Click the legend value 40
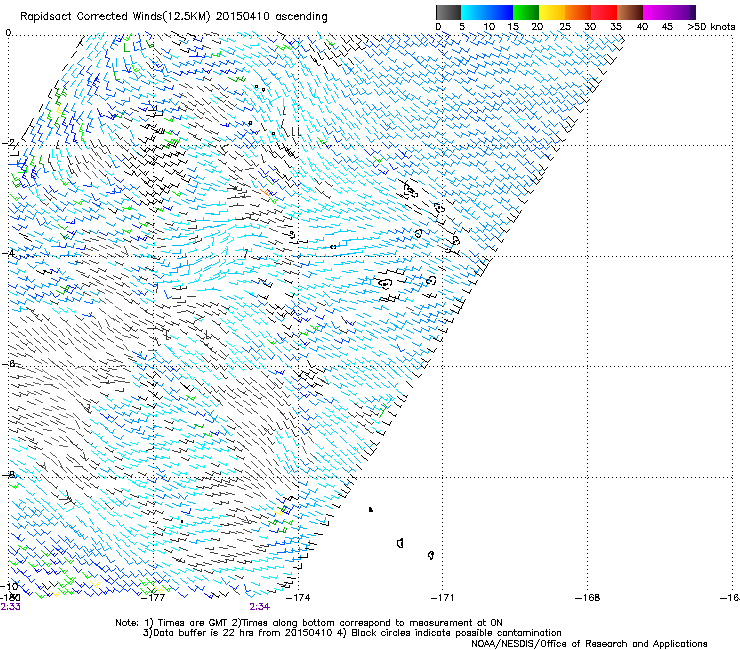 [x=642, y=27]
